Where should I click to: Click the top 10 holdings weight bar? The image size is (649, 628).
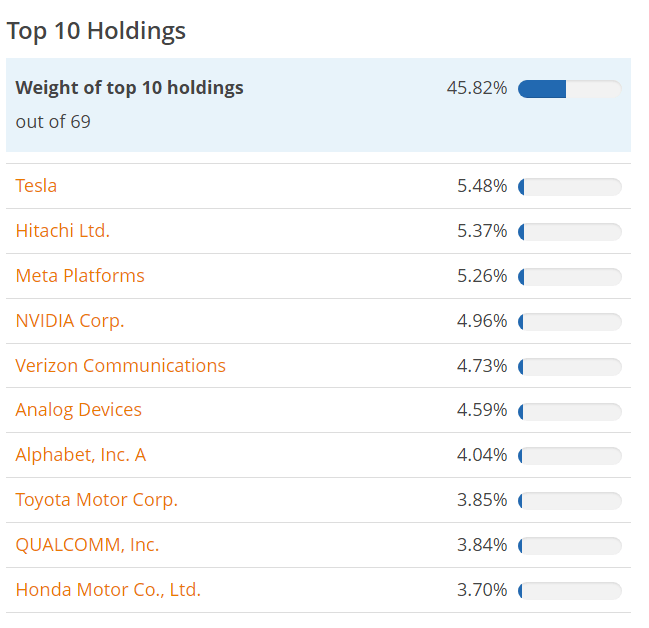point(570,89)
